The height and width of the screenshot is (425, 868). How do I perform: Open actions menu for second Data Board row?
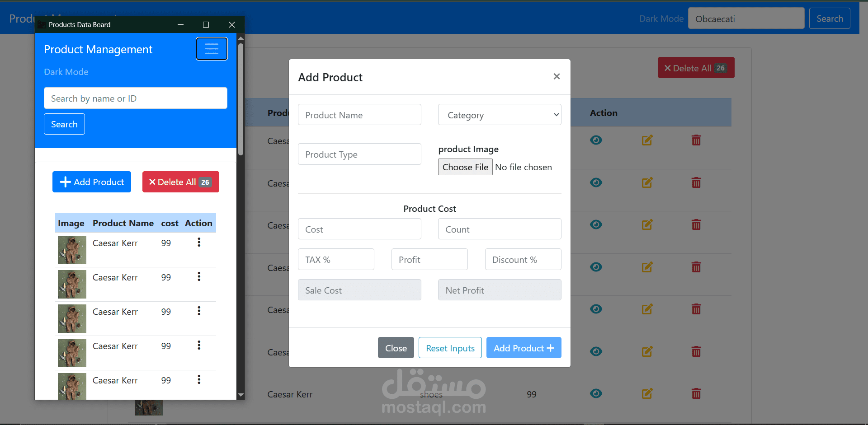[x=199, y=277]
